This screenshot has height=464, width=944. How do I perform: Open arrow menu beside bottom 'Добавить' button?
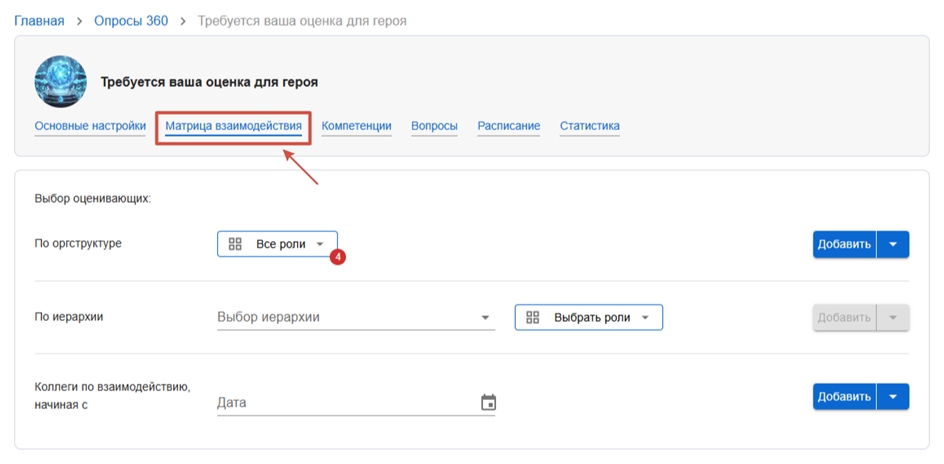tap(893, 397)
